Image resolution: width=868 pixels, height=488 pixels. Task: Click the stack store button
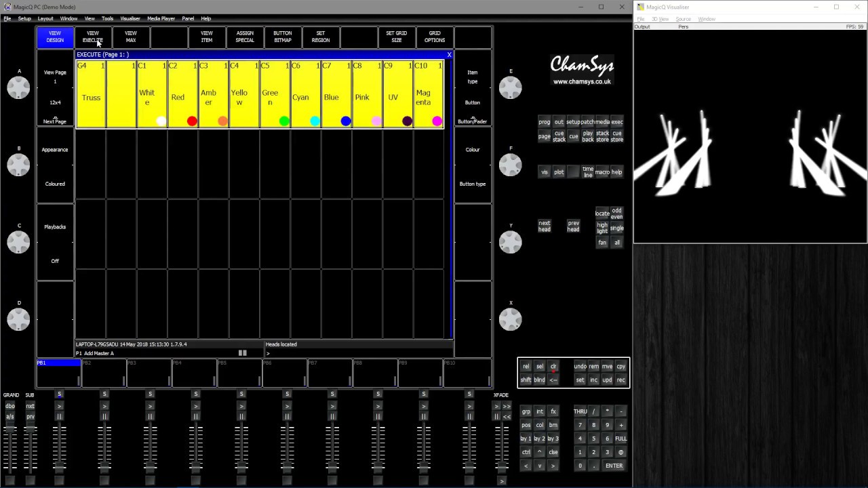click(602, 136)
